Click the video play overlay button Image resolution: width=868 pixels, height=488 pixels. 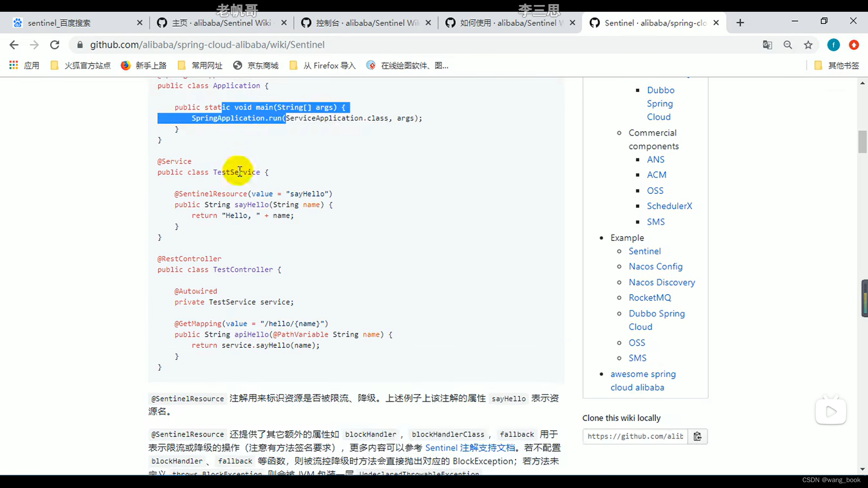(x=830, y=412)
